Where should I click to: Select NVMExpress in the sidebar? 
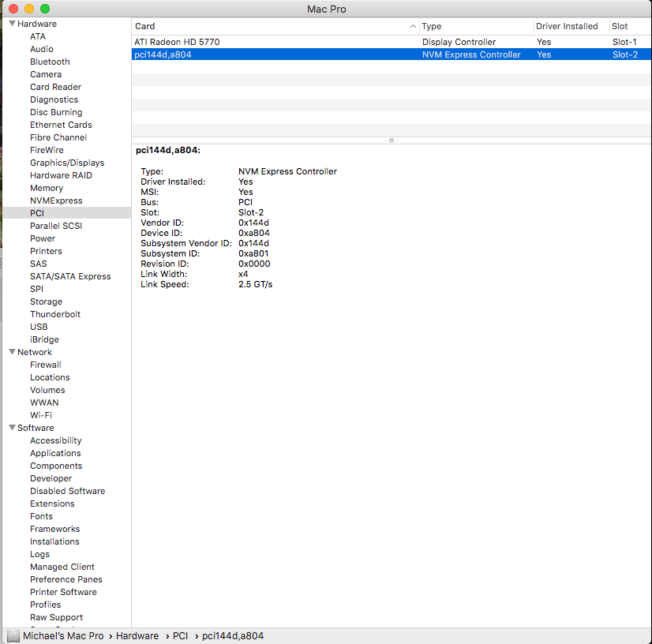56,200
